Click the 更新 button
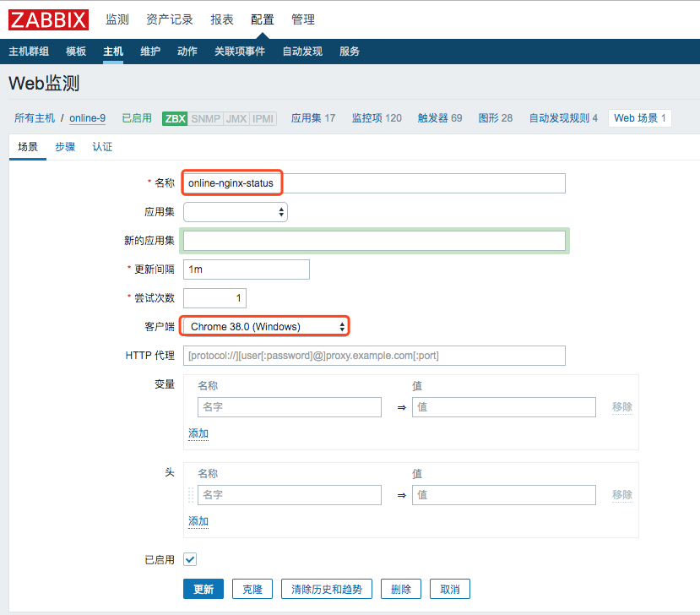The image size is (700, 615). pyautogui.click(x=203, y=589)
